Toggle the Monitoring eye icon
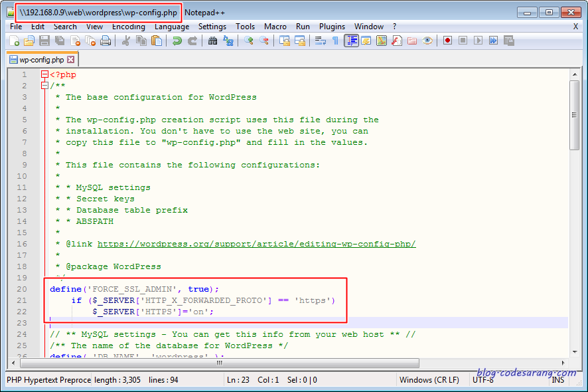Screen dimensions: 588x392 tap(427, 41)
